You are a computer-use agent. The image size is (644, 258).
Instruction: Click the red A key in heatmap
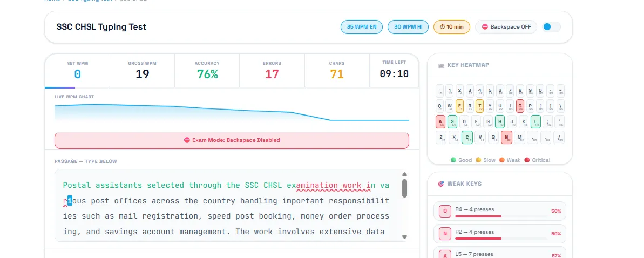point(440,122)
